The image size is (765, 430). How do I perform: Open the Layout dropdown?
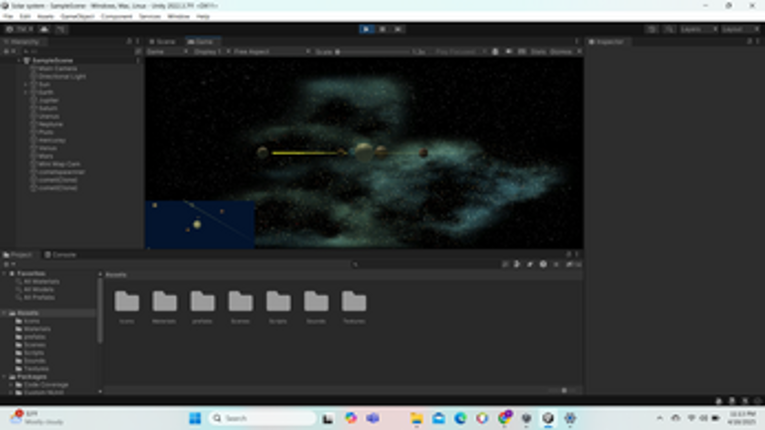pyautogui.click(x=740, y=29)
